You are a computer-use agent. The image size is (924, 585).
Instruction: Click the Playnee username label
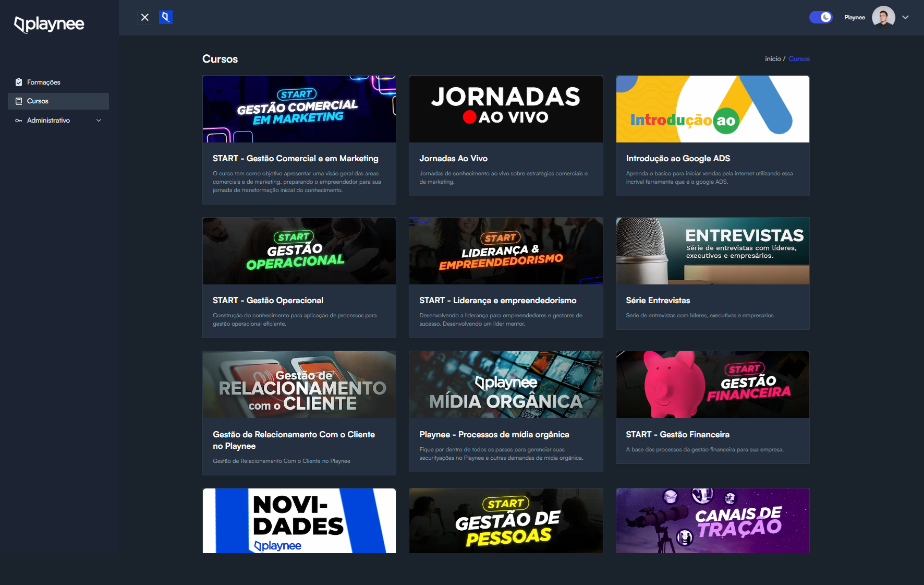tap(855, 17)
